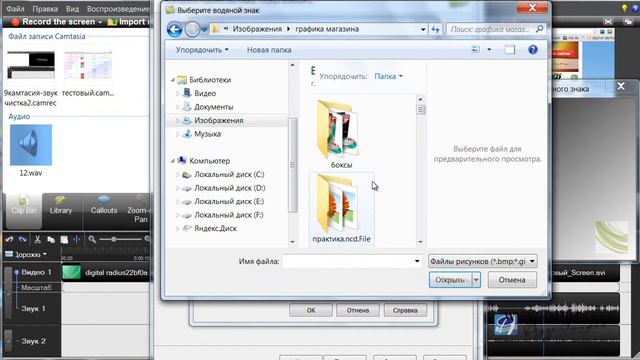Click the Paste icon on timeline toolbar
Image resolution: width=640 pixels, height=360 pixels.
64,240
